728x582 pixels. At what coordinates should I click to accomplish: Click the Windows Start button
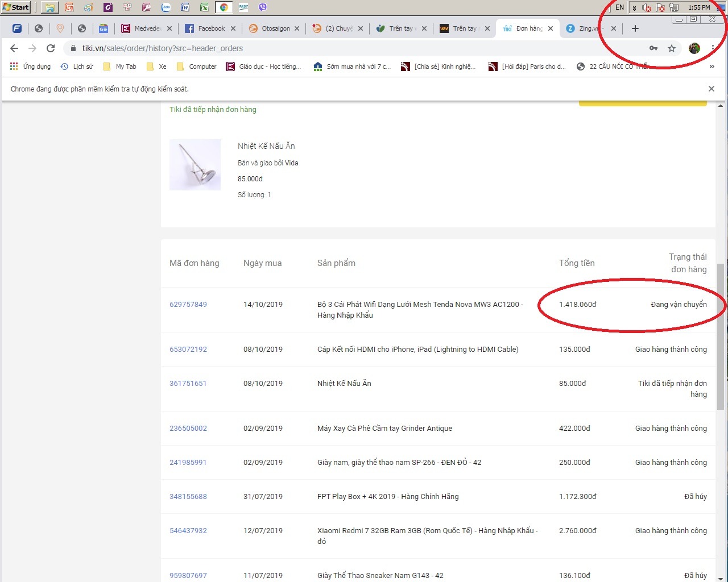point(16,7)
